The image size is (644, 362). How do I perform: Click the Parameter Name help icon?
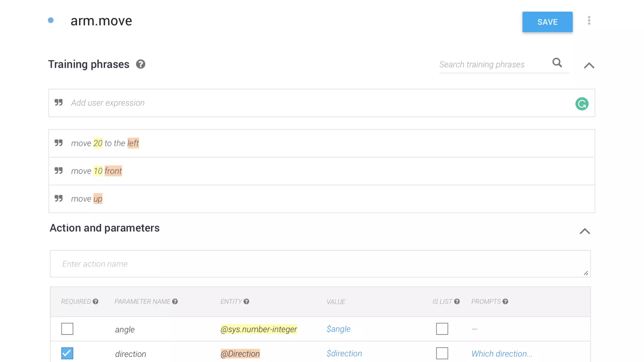(x=175, y=301)
